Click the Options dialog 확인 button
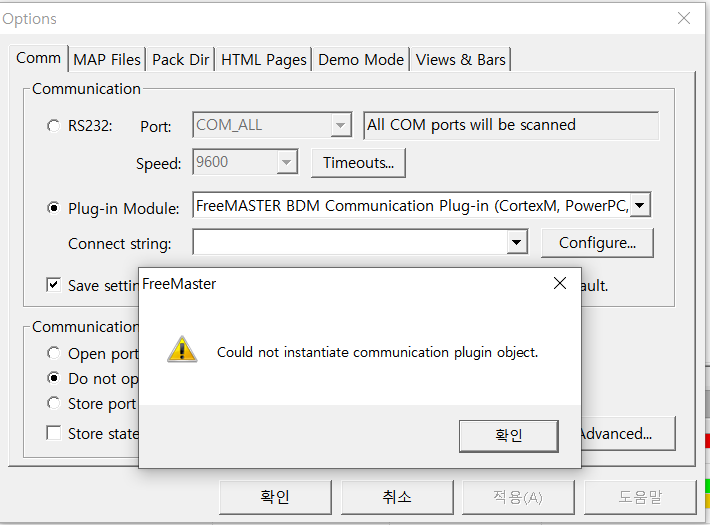 pyautogui.click(x=275, y=497)
